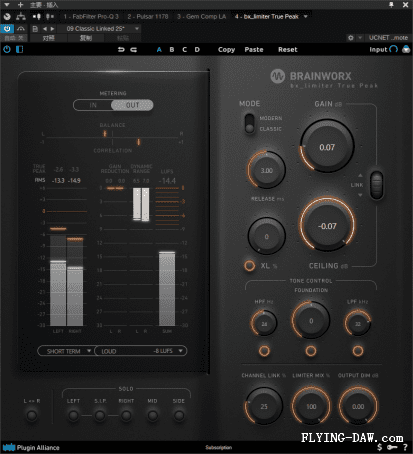413x454 pixels.
Task: Click the license key icon
Action: (x=392, y=447)
